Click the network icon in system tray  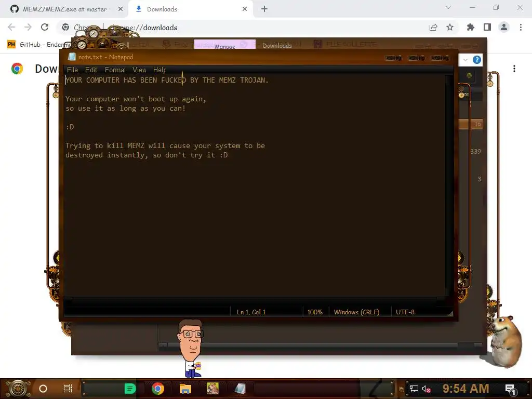click(x=414, y=389)
